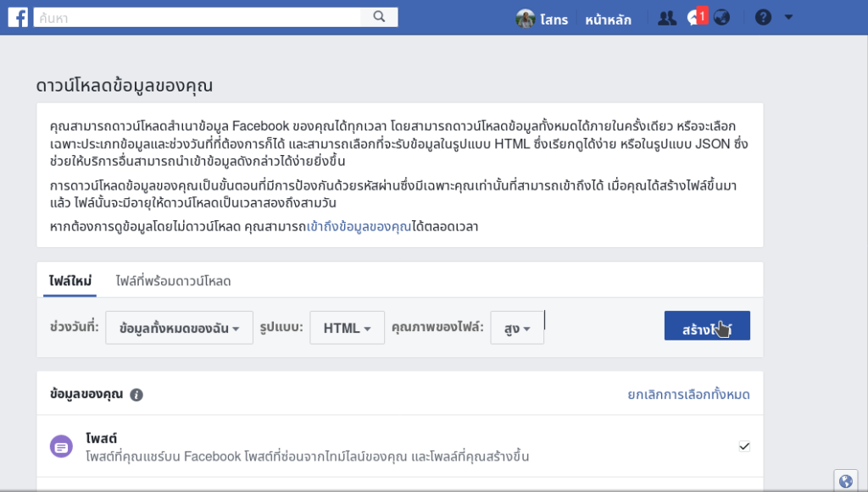Viewport: 868px width, 492px height.
Task: Open the Messenger notifications icon
Action: (x=697, y=17)
